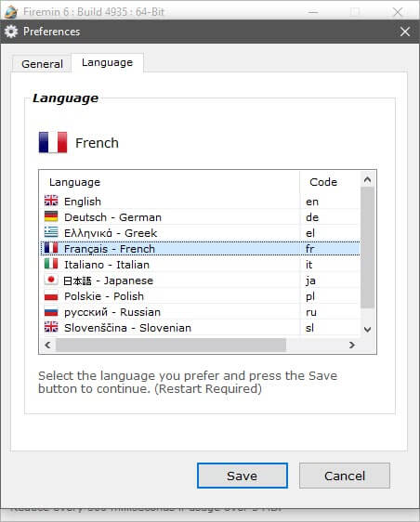Click the Greek flag icon
420x522 pixels.
[51, 232]
